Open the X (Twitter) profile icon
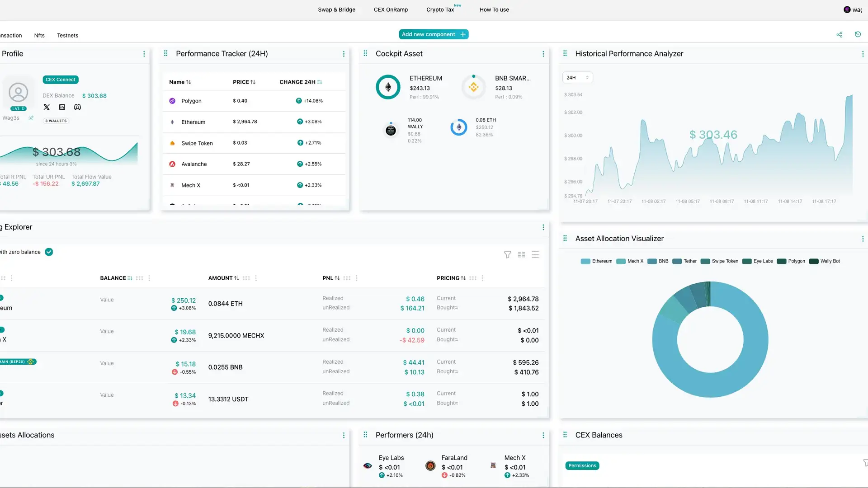Viewport: 868px width, 488px height. tap(47, 107)
